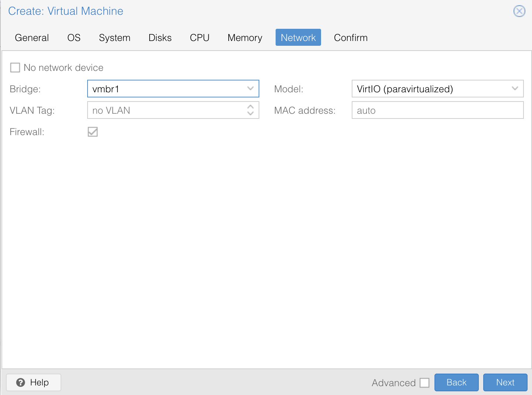This screenshot has height=395, width=532.
Task: Switch to the OS tab
Action: [x=74, y=37]
